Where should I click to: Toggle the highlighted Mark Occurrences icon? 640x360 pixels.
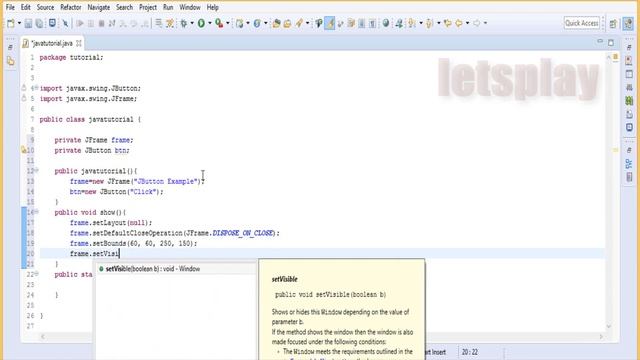pos(330,23)
